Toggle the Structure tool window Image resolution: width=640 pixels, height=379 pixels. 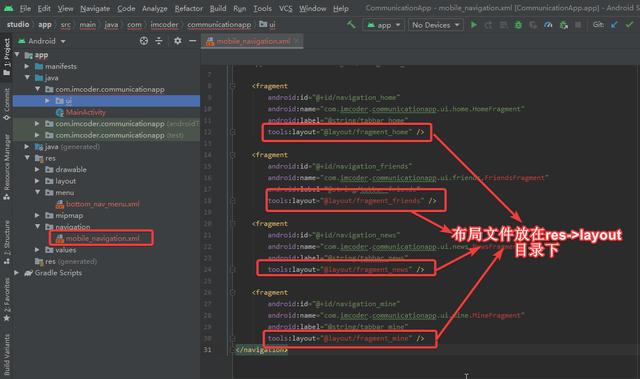click(7, 243)
